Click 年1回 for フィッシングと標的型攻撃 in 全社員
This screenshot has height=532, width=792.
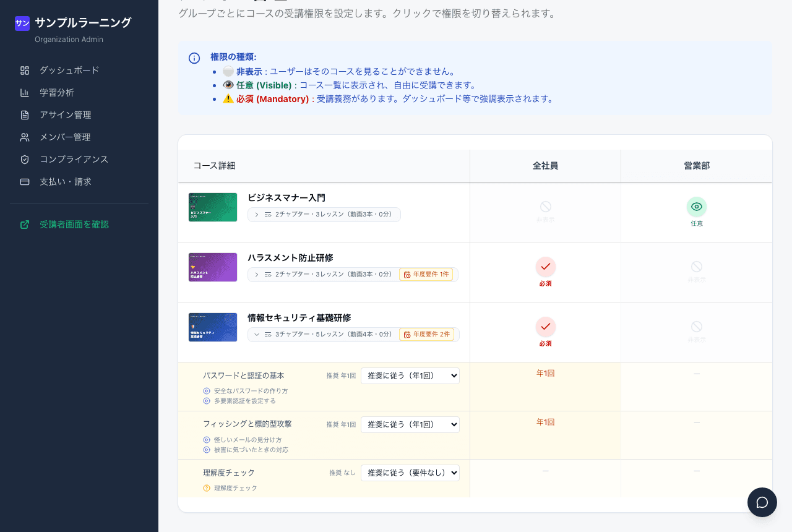coord(546,423)
